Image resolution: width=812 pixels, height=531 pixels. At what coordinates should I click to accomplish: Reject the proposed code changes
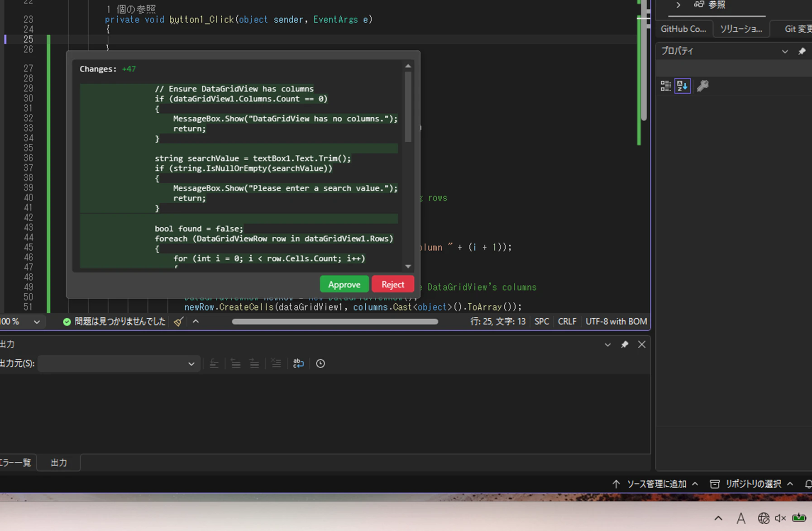click(392, 284)
